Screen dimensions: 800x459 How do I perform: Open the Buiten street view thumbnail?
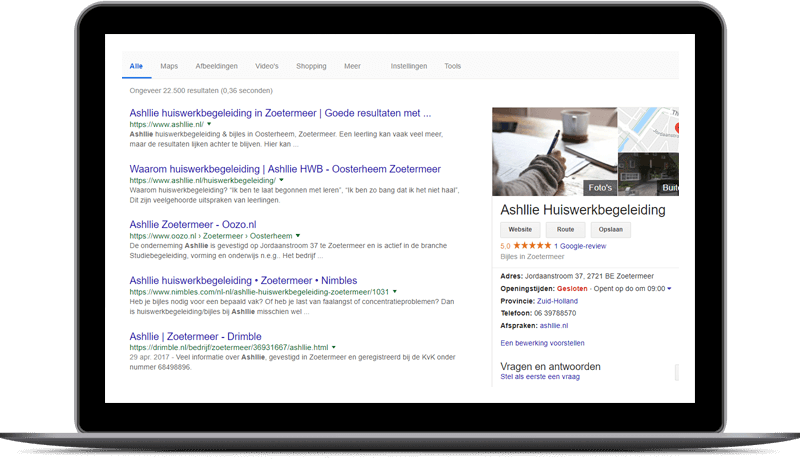pos(647,174)
